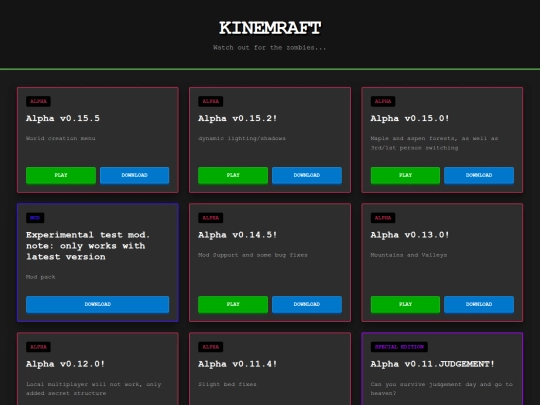Image resolution: width=540 pixels, height=405 pixels.
Task: Click the 'Local multiplayer will not work' description
Action: point(94,388)
